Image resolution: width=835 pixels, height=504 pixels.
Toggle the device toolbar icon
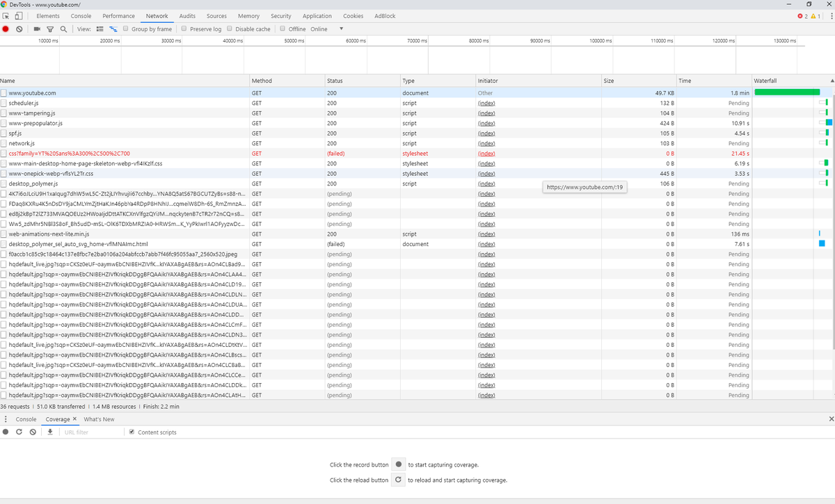[x=19, y=16]
